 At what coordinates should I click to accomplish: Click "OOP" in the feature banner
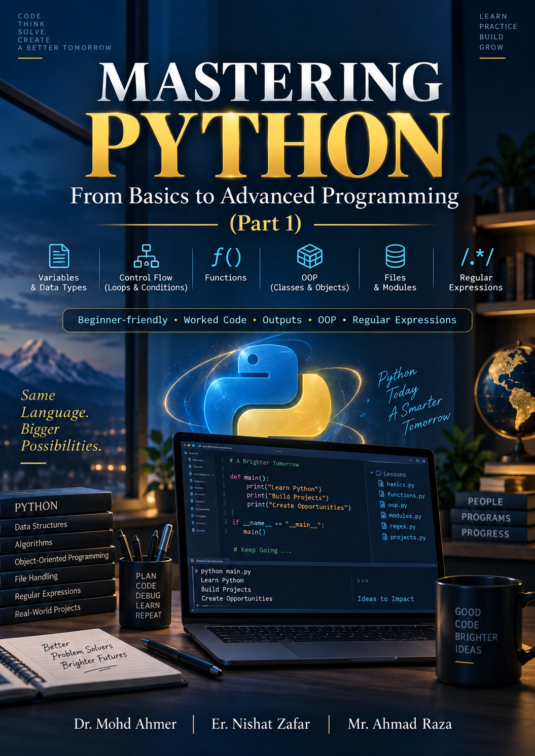tap(327, 320)
